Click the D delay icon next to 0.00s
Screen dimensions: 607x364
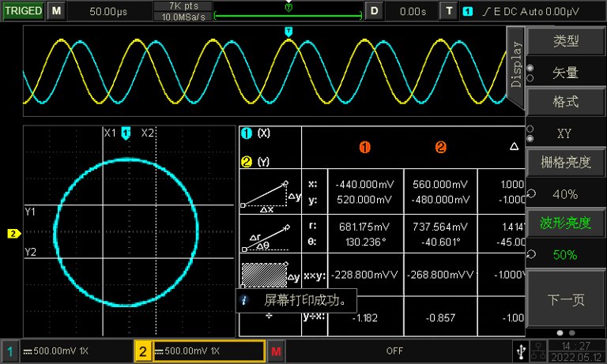pos(375,12)
